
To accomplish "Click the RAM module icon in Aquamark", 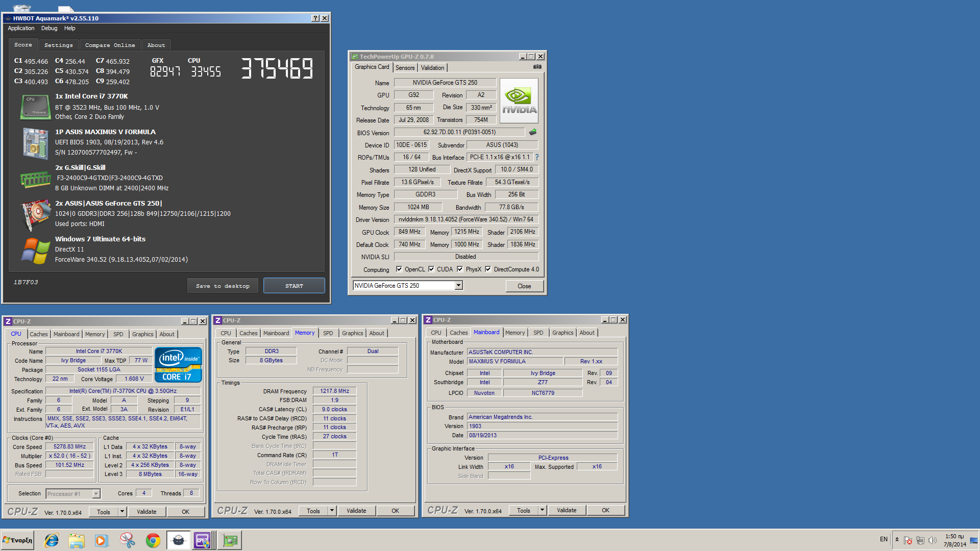I will coord(35,179).
